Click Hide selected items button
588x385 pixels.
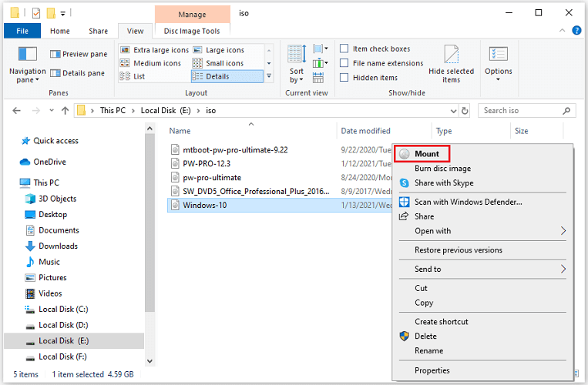(451, 65)
